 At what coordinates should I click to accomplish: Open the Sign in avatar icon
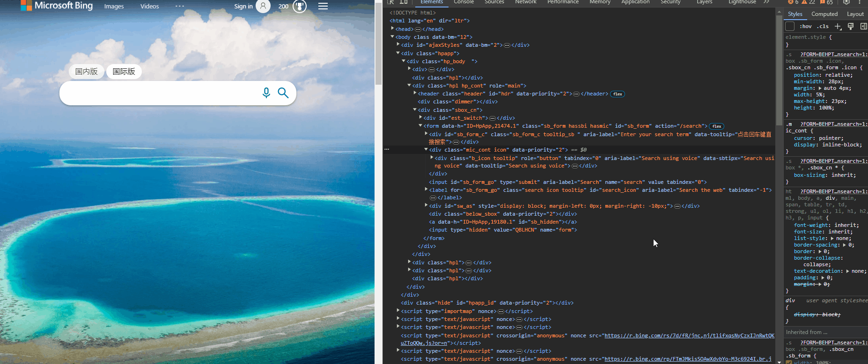click(x=263, y=6)
